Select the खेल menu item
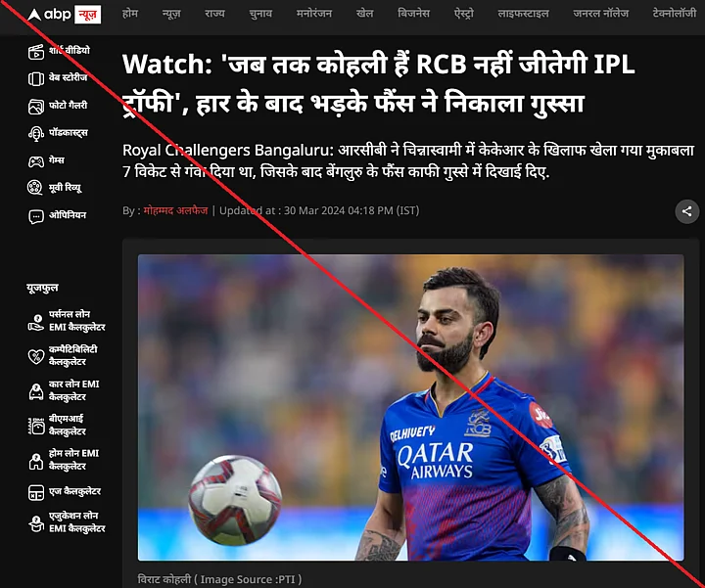 coord(364,14)
